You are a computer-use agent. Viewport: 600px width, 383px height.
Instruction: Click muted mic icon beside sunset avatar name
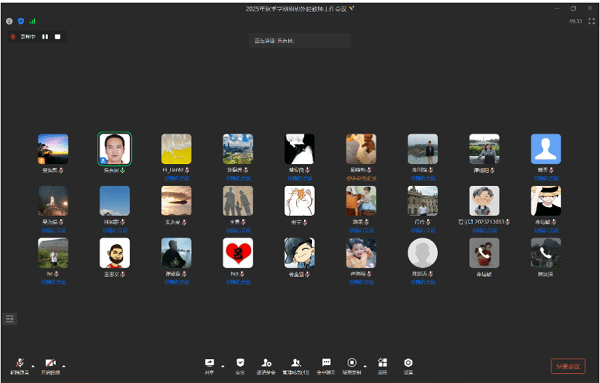61,170
